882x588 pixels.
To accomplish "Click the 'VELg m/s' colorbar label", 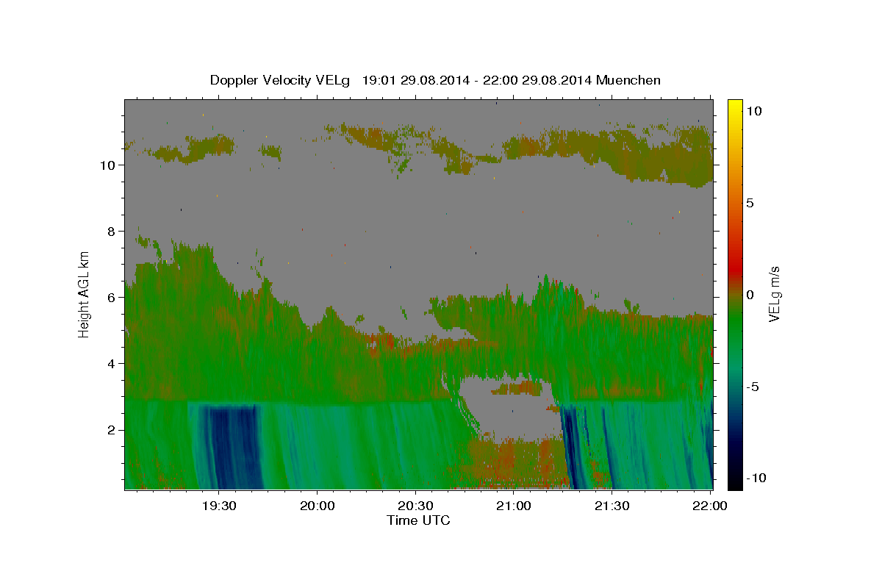I will (774, 294).
